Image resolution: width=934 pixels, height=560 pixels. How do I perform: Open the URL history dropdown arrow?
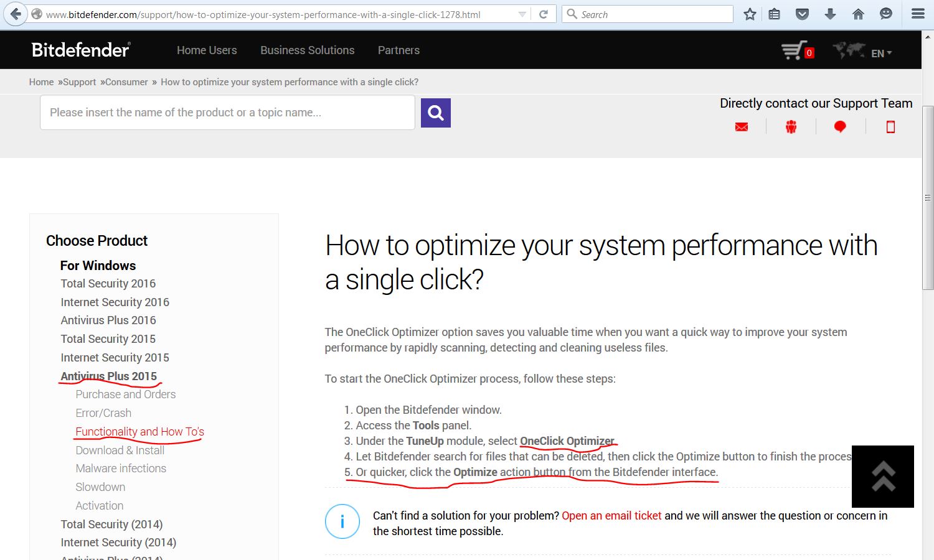pyautogui.click(x=522, y=14)
